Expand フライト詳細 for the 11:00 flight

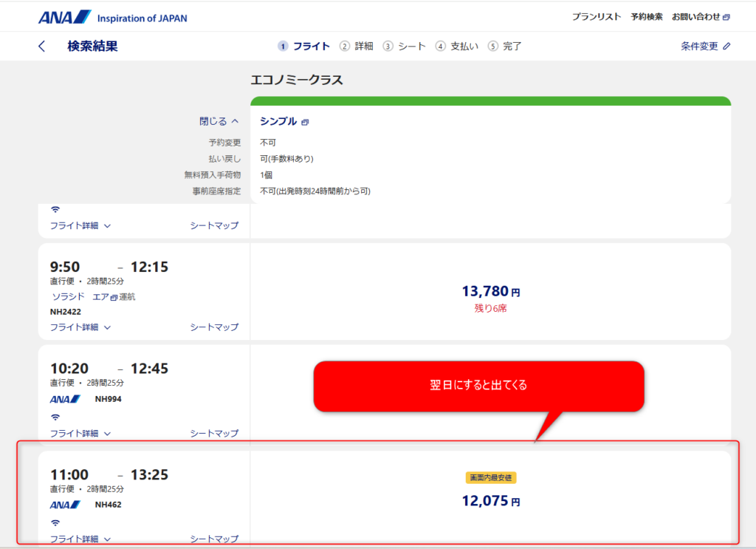(x=80, y=539)
